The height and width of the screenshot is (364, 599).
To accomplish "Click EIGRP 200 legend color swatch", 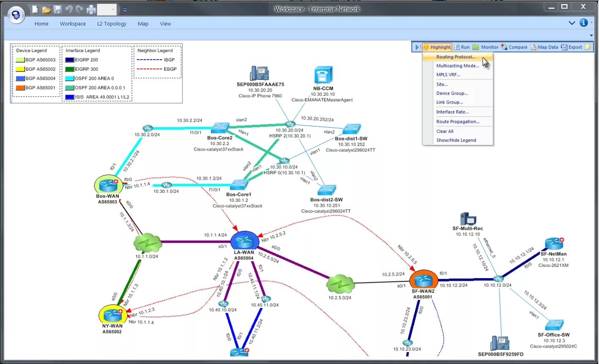I will (x=70, y=60).
